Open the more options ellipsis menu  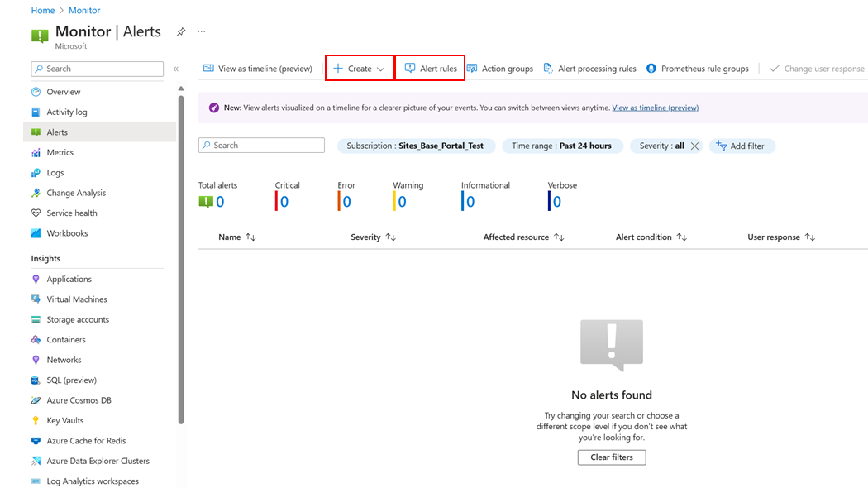point(201,32)
